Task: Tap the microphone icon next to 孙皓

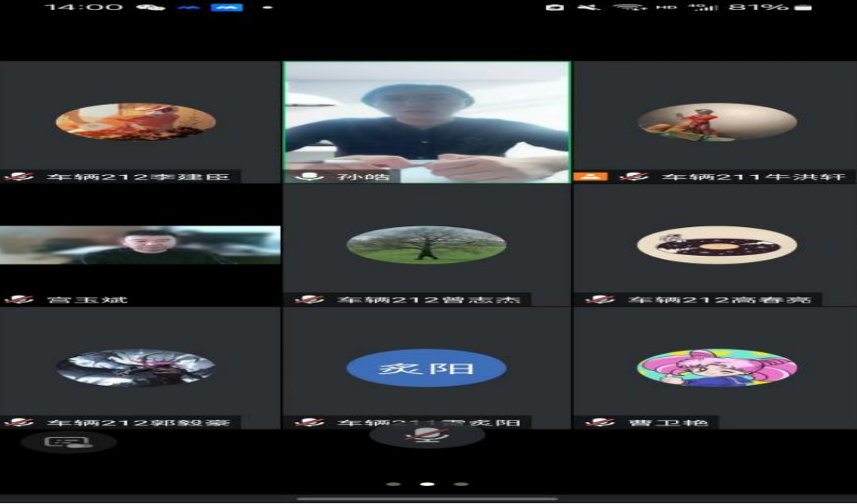Action: [310, 177]
